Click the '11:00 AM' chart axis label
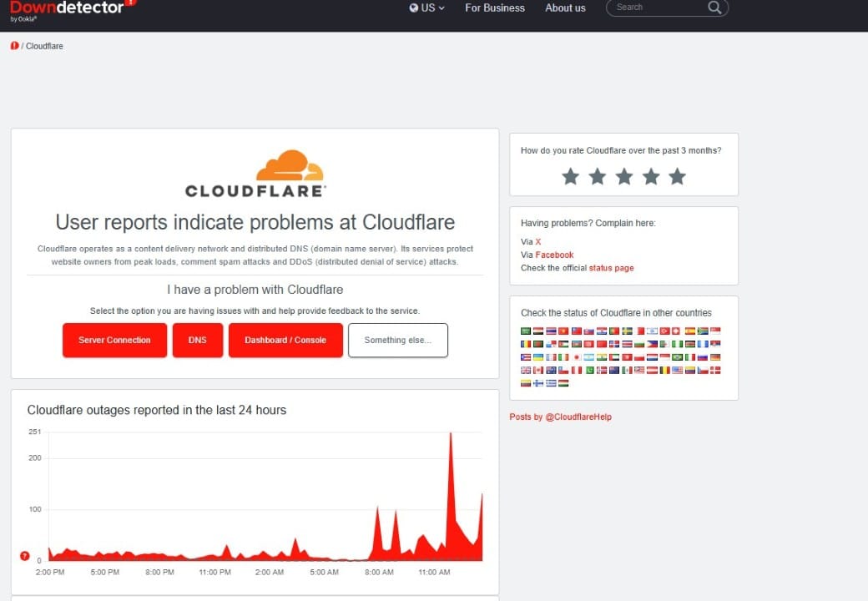The image size is (868, 601). pos(434,573)
